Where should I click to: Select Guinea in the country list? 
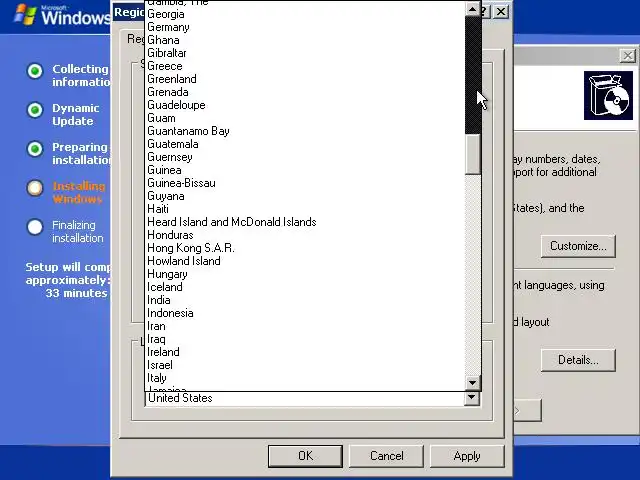(x=305, y=170)
